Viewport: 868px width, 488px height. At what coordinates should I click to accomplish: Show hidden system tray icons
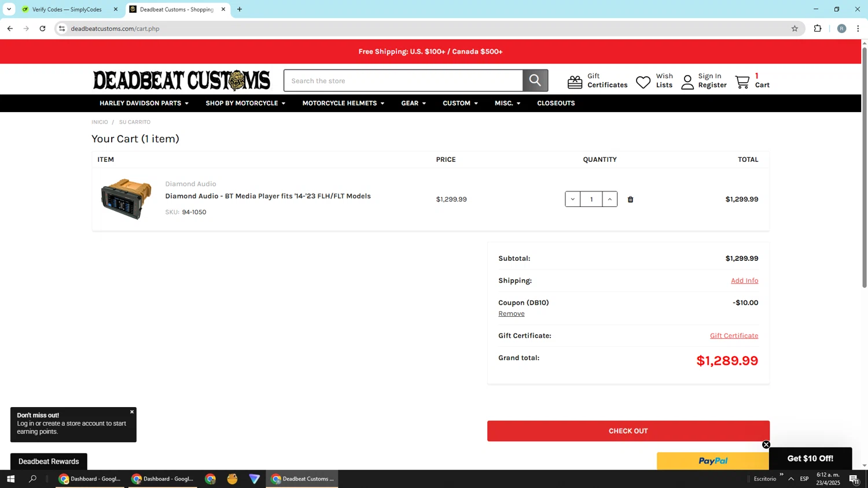point(791,479)
